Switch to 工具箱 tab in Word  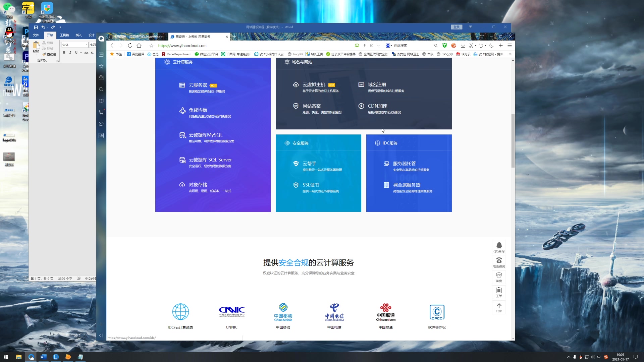(x=64, y=35)
